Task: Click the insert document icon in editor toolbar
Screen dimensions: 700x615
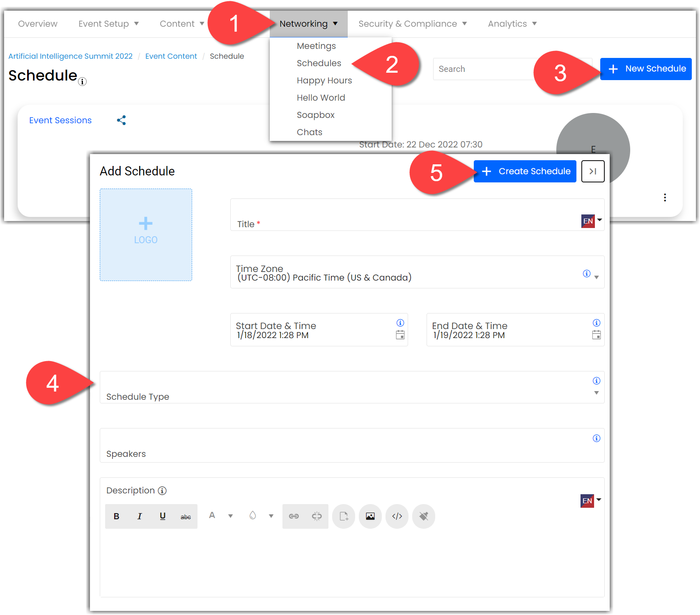Action: [344, 516]
